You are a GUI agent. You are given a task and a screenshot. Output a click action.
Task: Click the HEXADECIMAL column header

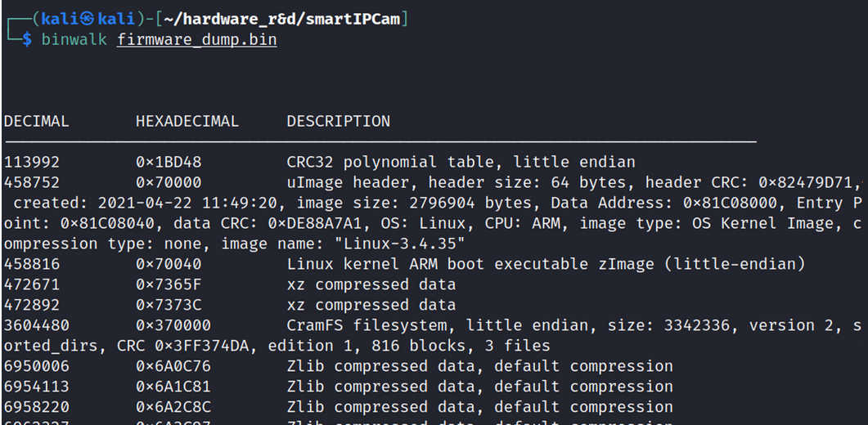coord(187,121)
